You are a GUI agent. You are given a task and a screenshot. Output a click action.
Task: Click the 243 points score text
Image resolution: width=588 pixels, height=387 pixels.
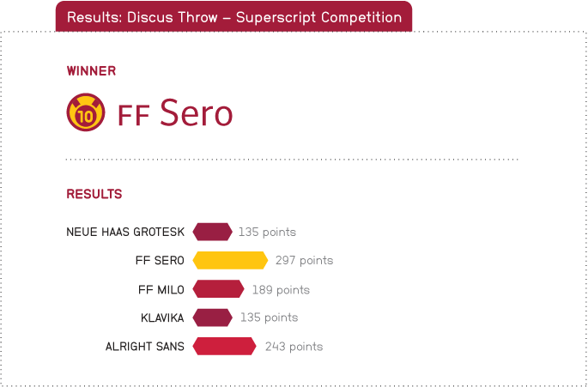pos(294,347)
